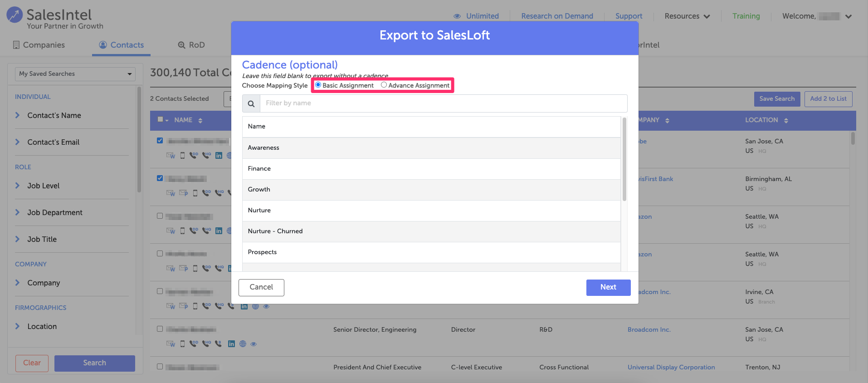
Task: Click direct dial phone icon in the Adobe row
Action: (x=194, y=155)
